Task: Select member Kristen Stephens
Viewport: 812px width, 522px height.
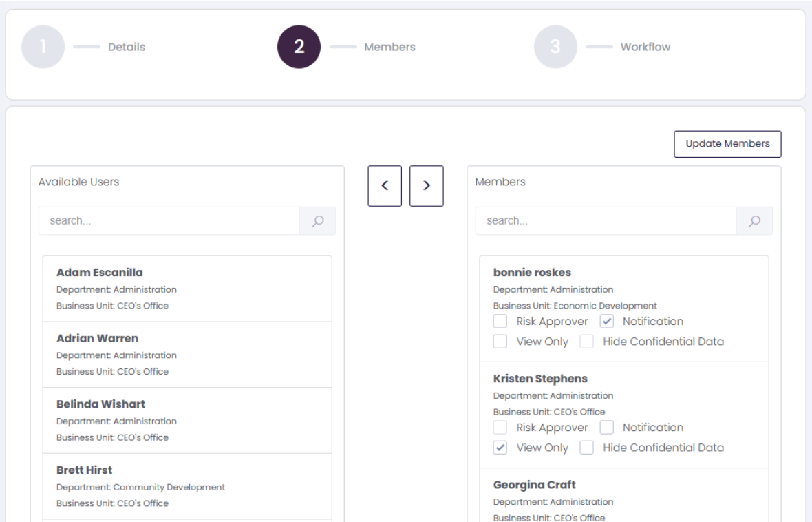Action: [x=624, y=415]
